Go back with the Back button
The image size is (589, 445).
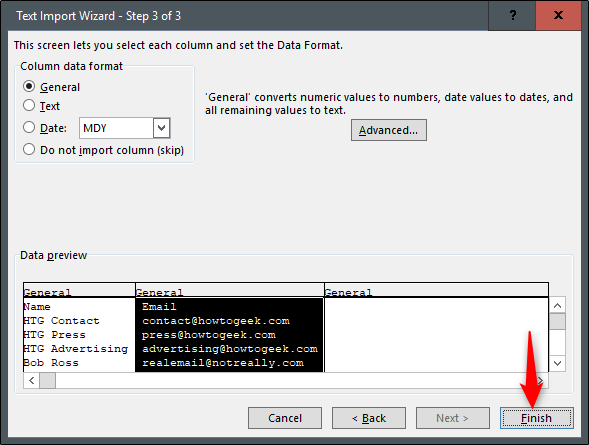(x=369, y=418)
